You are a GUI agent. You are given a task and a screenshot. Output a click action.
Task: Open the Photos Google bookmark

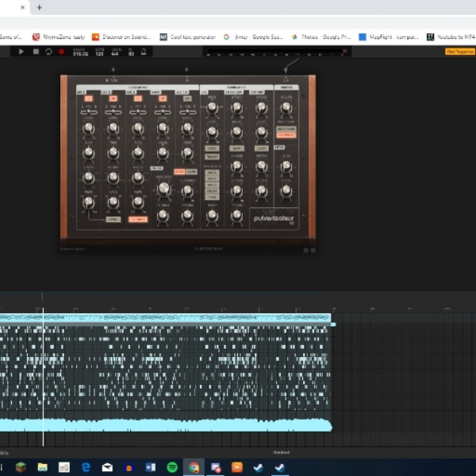pyautogui.click(x=321, y=36)
